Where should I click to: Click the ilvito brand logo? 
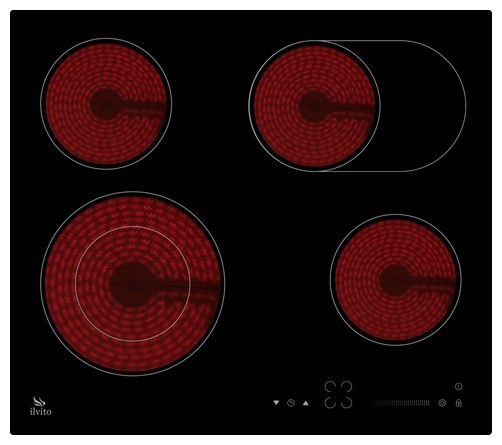(41, 406)
